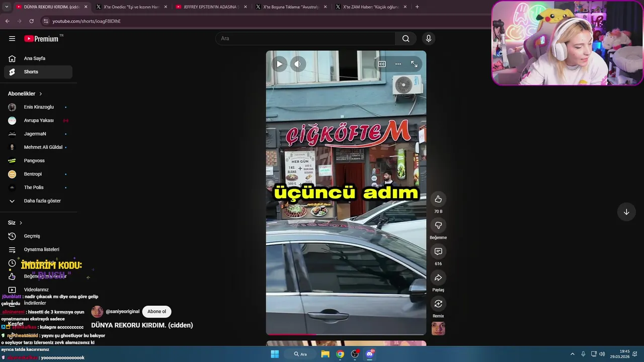The width and height of the screenshot is (644, 362).
Task: Open Discord from the taskbar
Action: (x=370, y=354)
